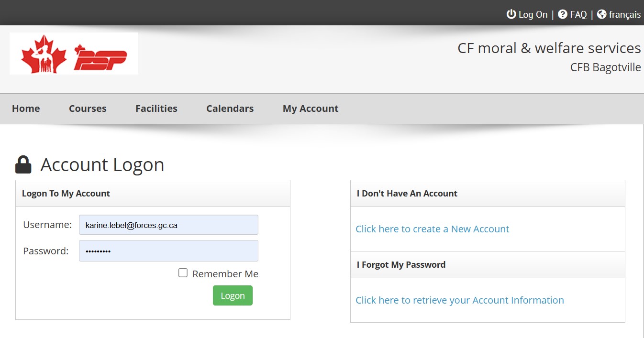Click the power icon beside Log On
Screen dimensions: 644x338
(511, 14)
